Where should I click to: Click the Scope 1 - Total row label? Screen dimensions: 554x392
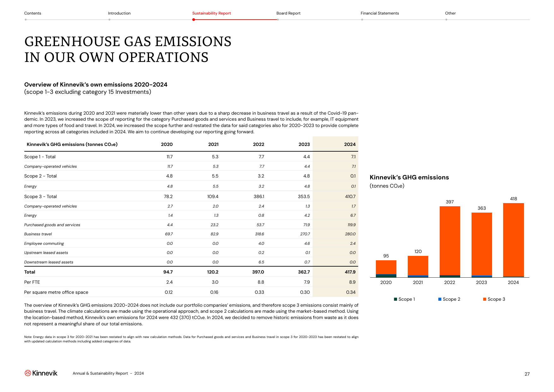[x=40, y=157]
